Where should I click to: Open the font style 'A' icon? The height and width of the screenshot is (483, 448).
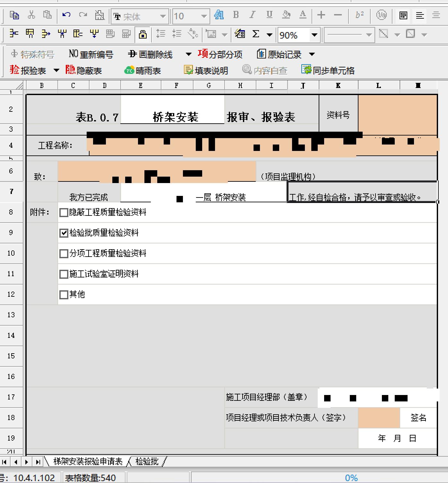[219, 15]
